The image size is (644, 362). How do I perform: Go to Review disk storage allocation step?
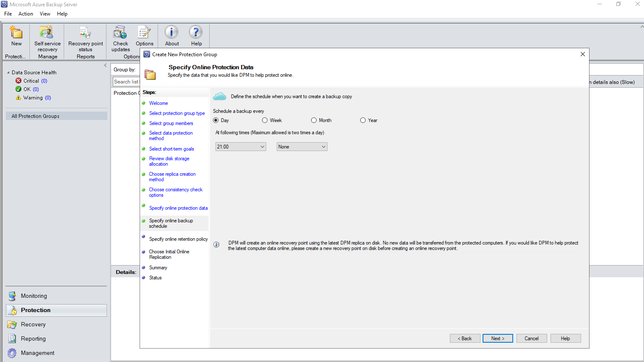(x=169, y=161)
